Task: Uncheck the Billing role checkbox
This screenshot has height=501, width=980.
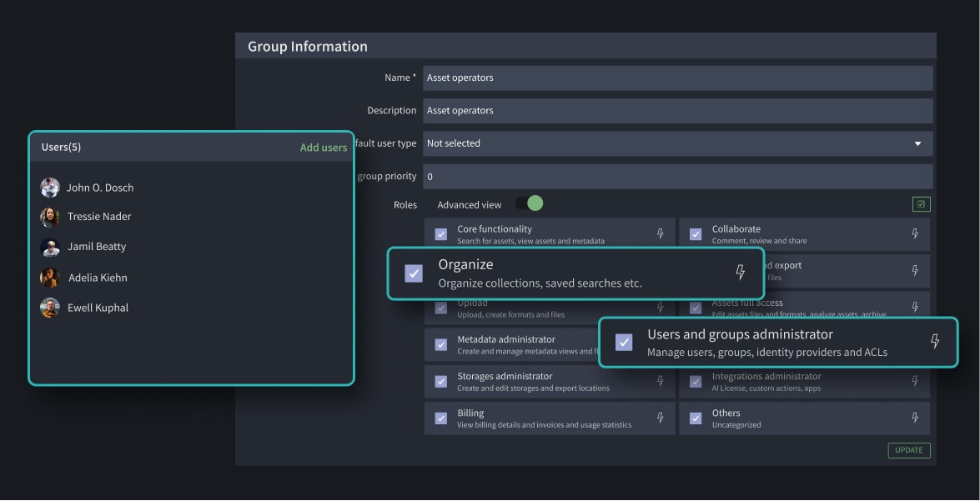Action: click(440, 418)
